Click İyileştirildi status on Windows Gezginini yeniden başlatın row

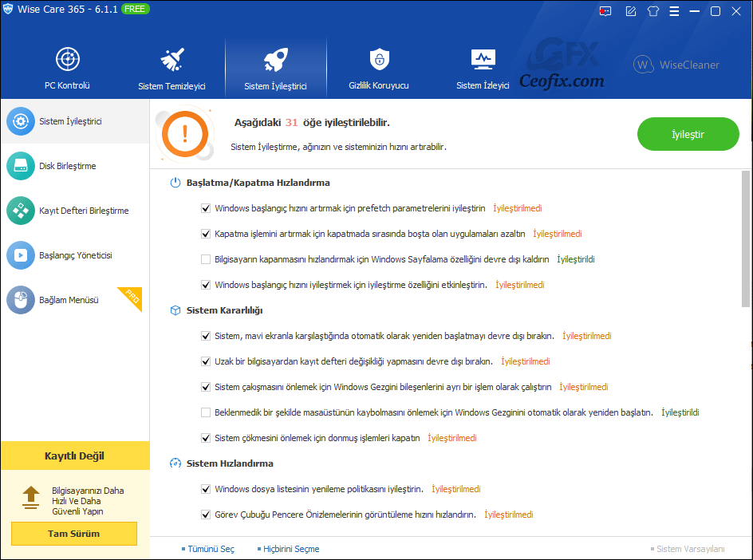pyautogui.click(x=680, y=412)
